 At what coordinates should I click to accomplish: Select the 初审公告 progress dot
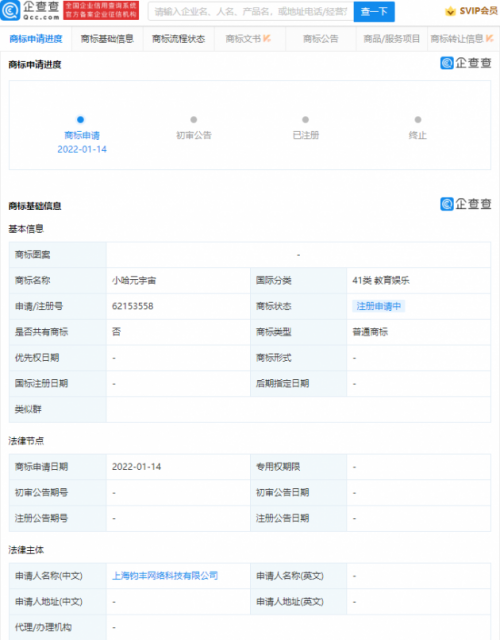pyautogui.click(x=193, y=120)
